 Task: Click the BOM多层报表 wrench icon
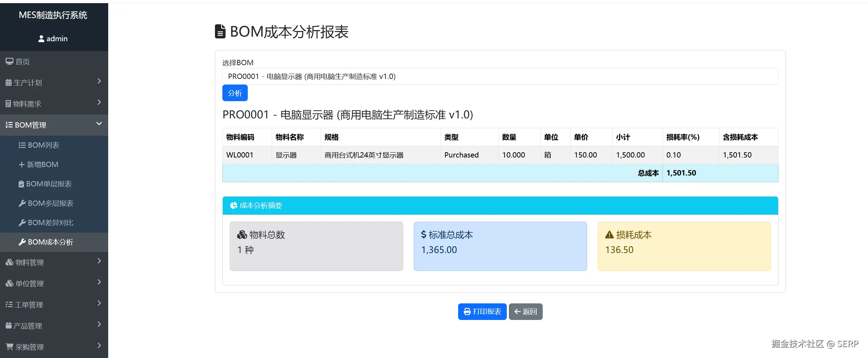22,203
